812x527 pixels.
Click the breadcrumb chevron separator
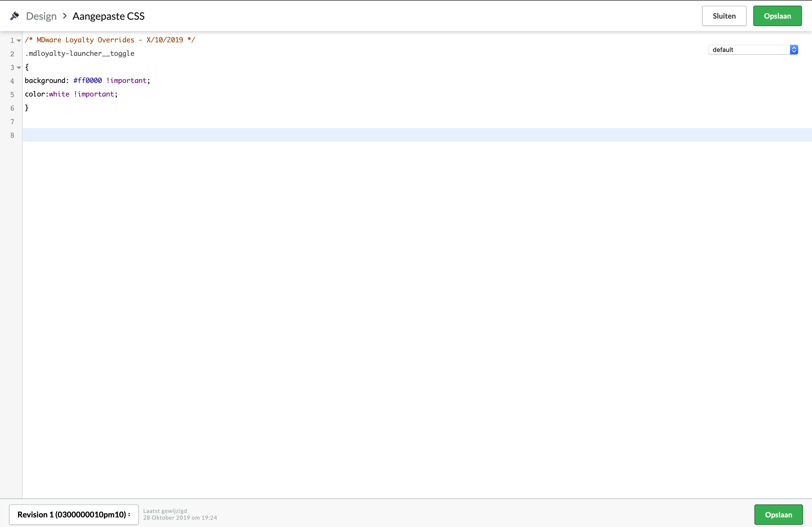click(65, 16)
